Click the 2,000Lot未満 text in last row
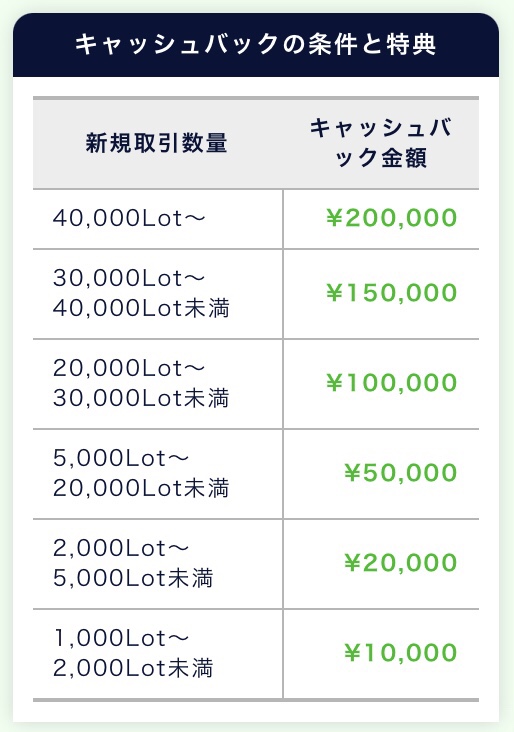514x732 pixels. [133, 669]
